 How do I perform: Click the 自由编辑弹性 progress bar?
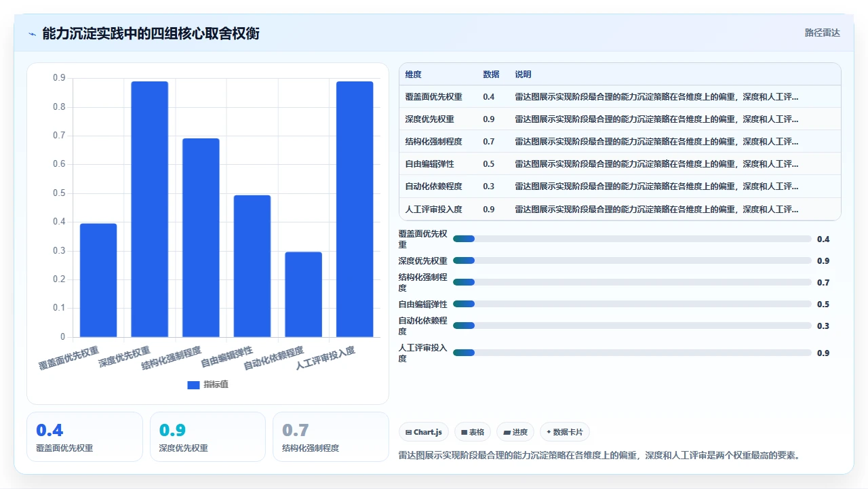(632, 304)
